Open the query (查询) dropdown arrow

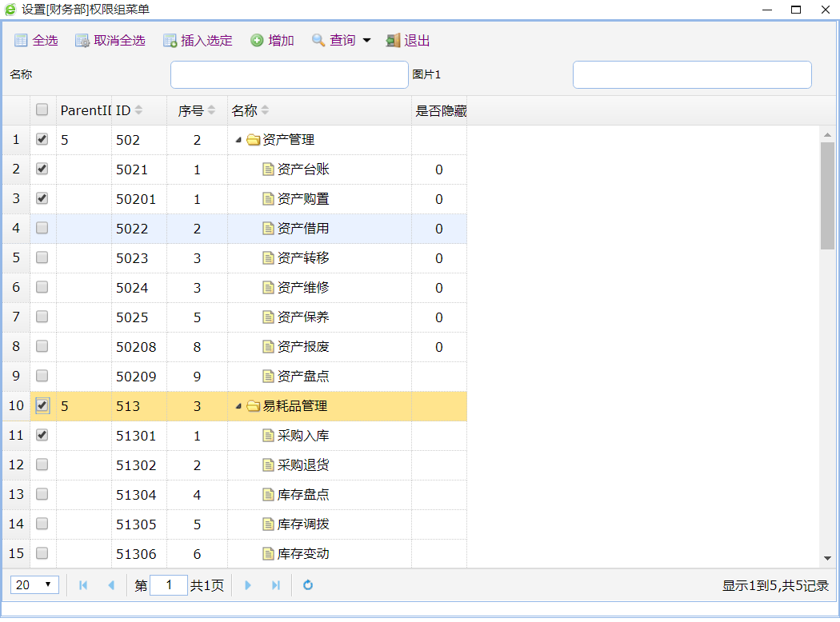tap(367, 41)
